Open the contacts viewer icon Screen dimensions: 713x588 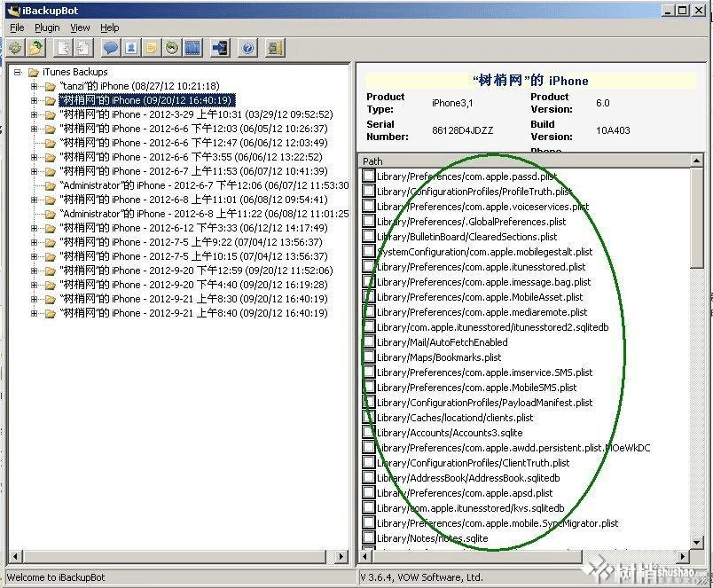131,48
